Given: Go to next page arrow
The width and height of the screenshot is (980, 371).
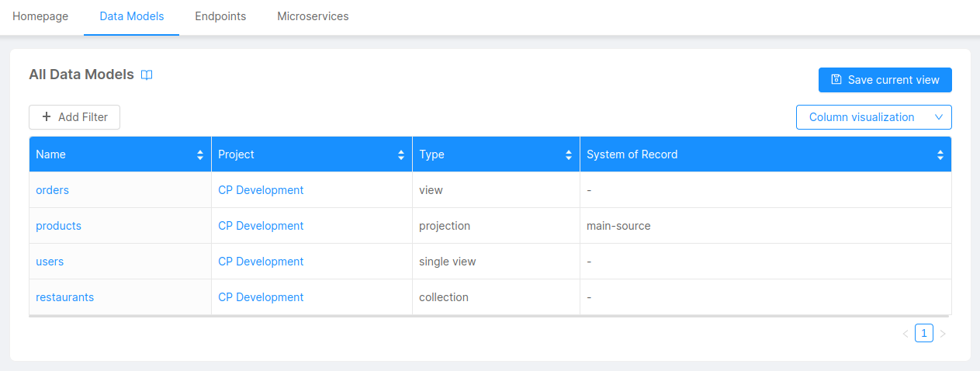Looking at the screenshot, I should coord(943,334).
